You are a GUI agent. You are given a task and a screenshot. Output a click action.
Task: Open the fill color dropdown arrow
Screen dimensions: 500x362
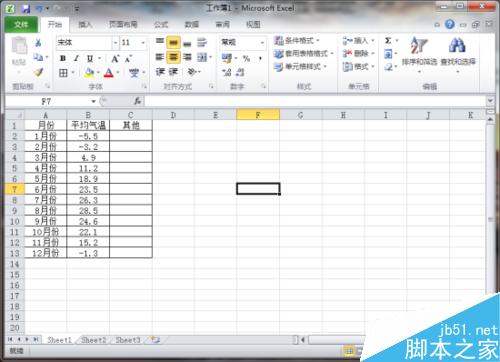[x=98, y=73]
